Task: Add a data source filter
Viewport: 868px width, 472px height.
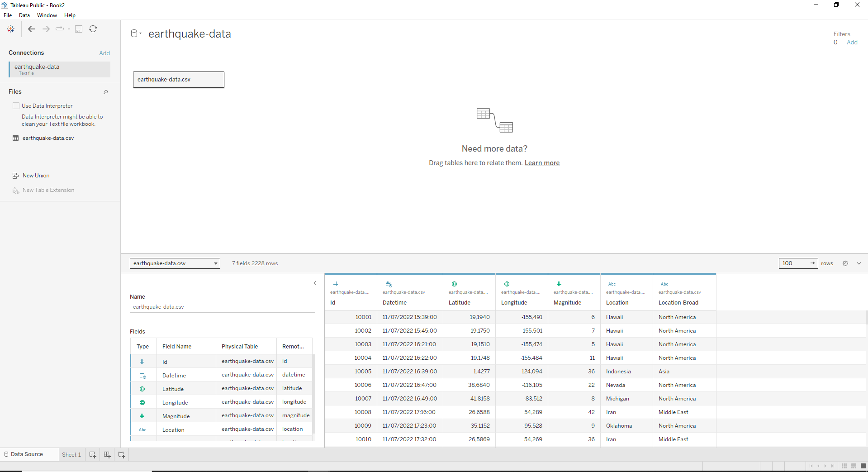Action: [852, 42]
